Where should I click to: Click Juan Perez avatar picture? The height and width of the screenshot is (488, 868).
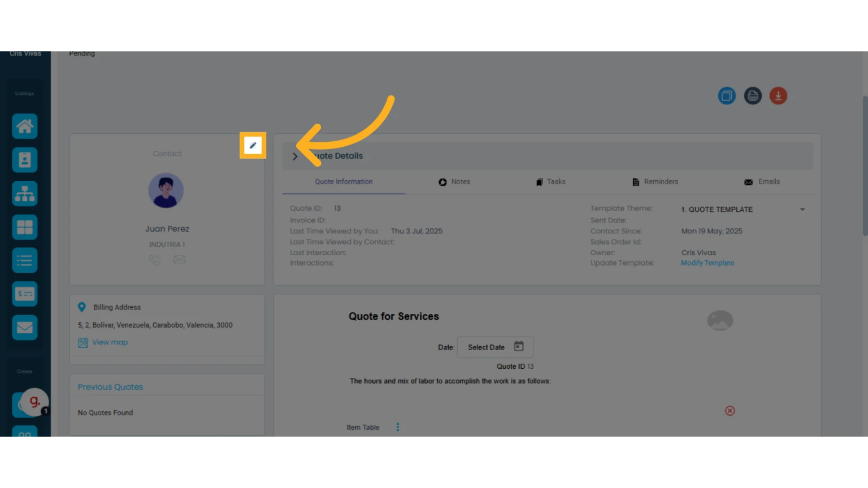[166, 191]
